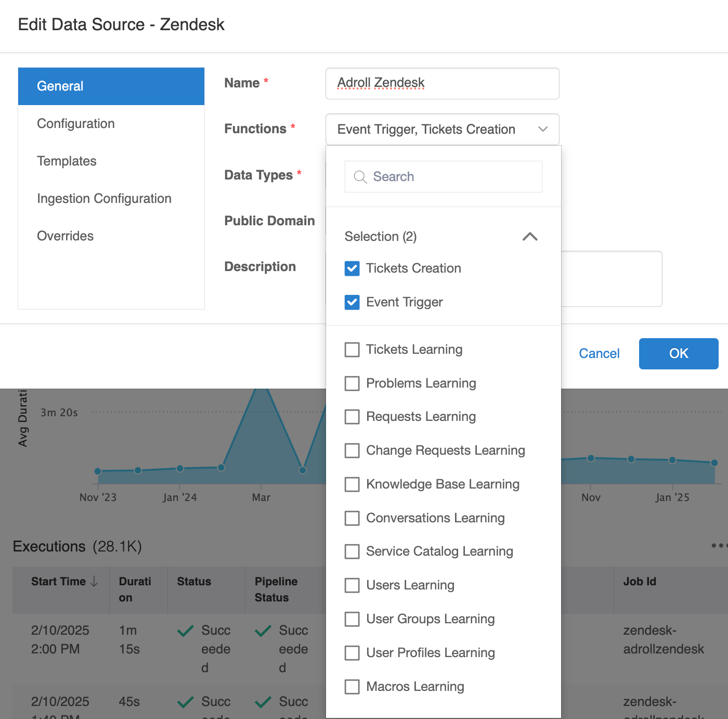Screen dimensions: 728x719
Task: Tick the Service Catalog Learning checkbox
Action: tap(352, 551)
